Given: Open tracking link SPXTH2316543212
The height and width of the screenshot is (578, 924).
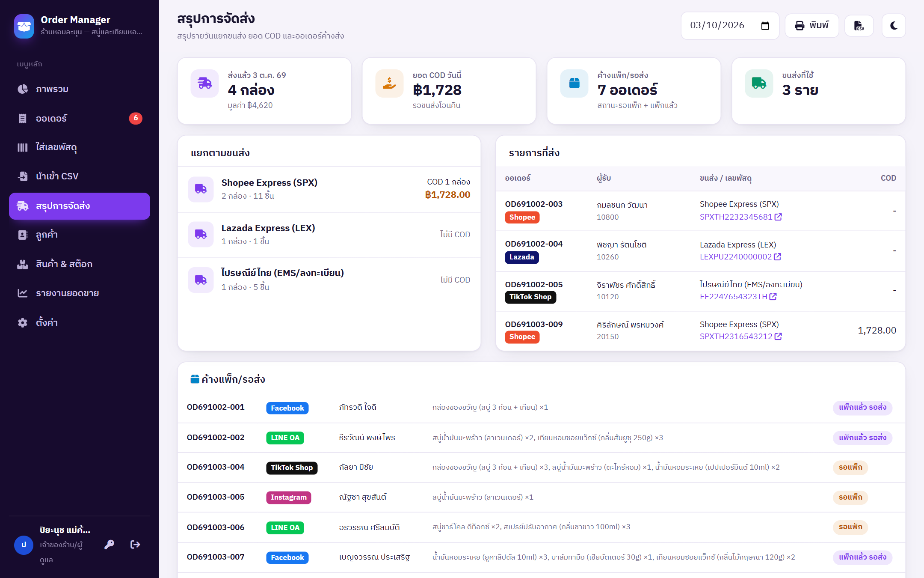Looking at the screenshot, I should (740, 337).
